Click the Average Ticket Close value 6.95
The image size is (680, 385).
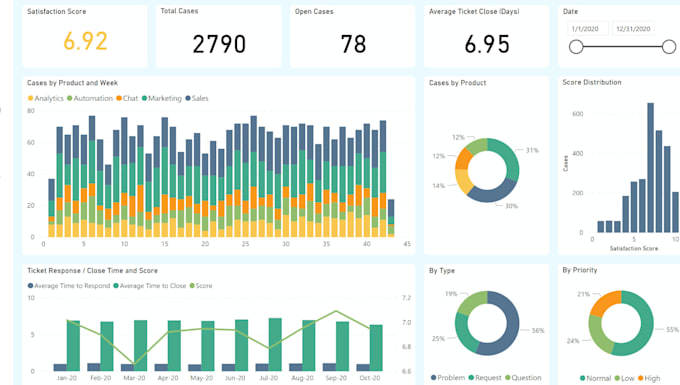[x=487, y=44]
